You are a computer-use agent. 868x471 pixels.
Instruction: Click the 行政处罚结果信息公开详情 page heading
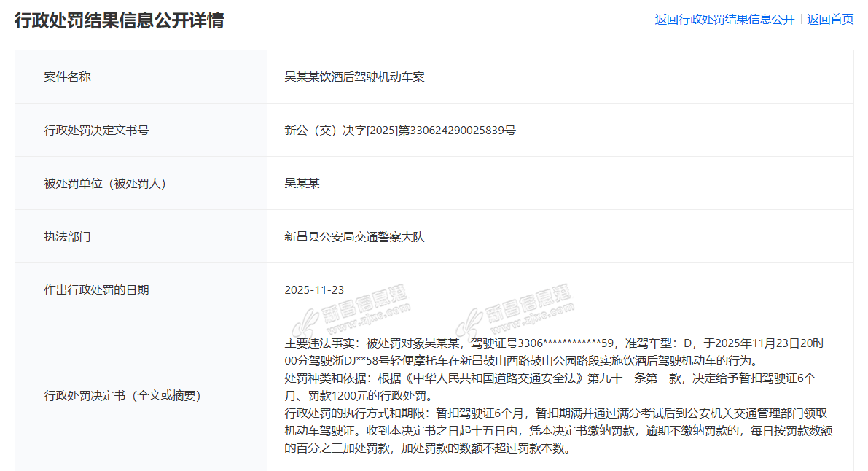(x=120, y=20)
